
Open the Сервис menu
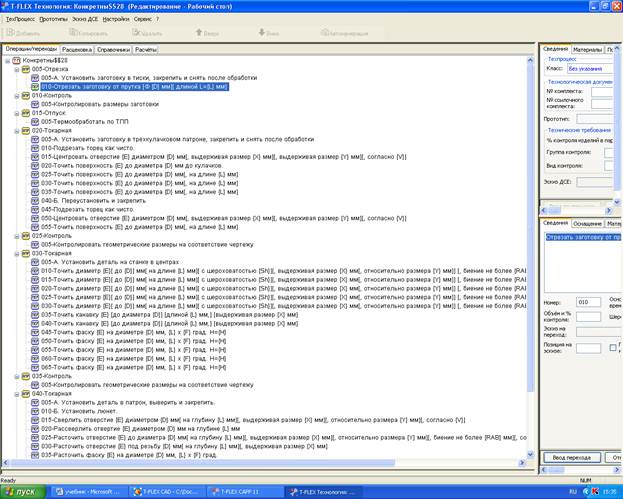pos(143,19)
